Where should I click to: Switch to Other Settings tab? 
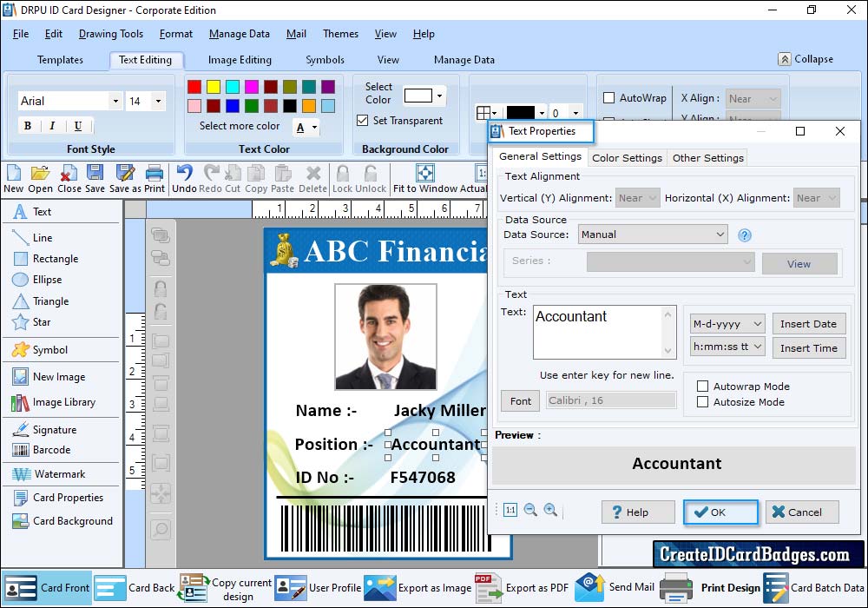(x=708, y=158)
